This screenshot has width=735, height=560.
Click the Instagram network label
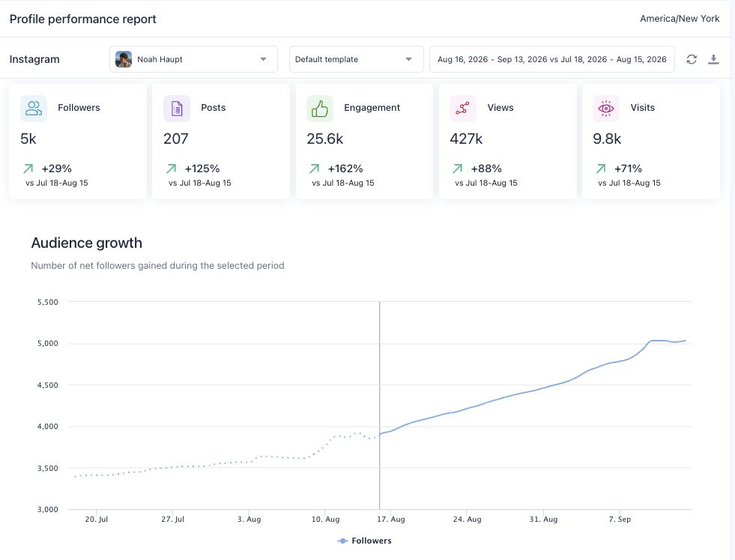pyautogui.click(x=34, y=59)
